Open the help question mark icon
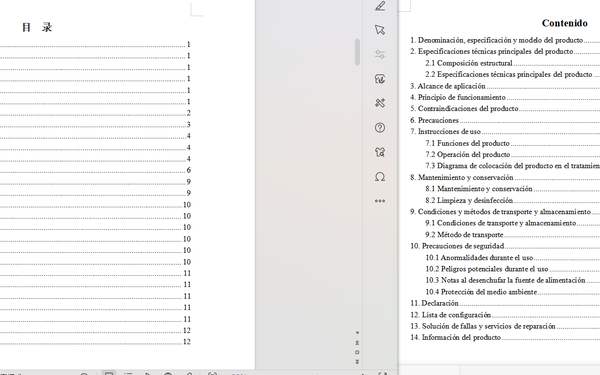600x375 pixels. pos(380,127)
